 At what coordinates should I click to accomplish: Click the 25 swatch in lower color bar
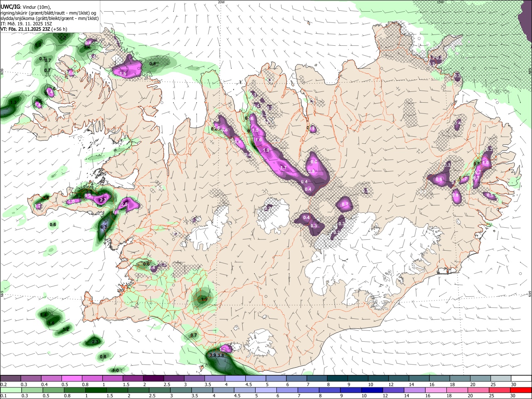pyautogui.click(x=499, y=390)
